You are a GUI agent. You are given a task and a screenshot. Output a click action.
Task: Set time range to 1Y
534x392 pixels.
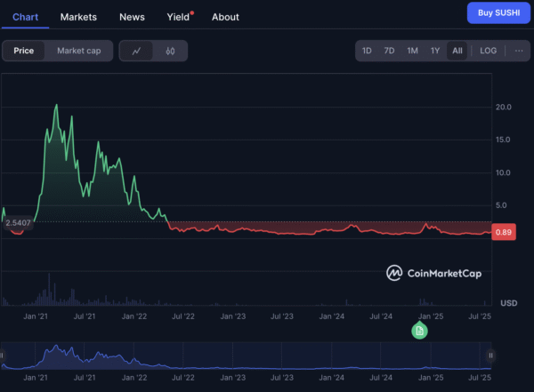tap(435, 51)
